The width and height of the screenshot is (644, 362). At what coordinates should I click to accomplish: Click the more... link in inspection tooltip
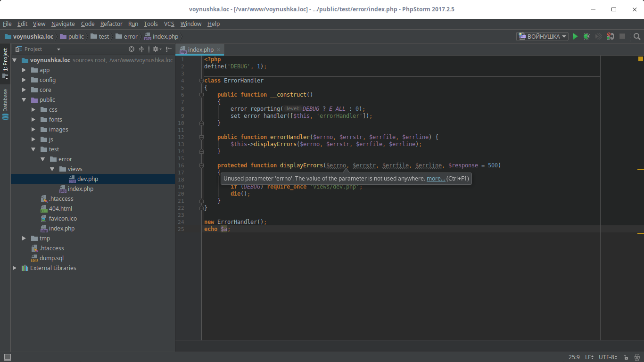(436, 179)
